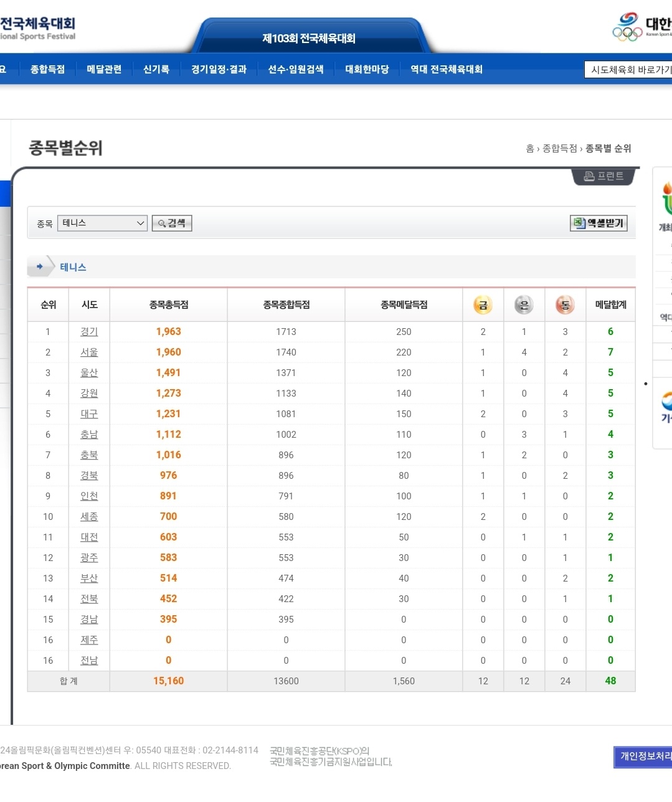672x802 pixels.
Task: Open the 메달관련 menu
Action: (104, 69)
